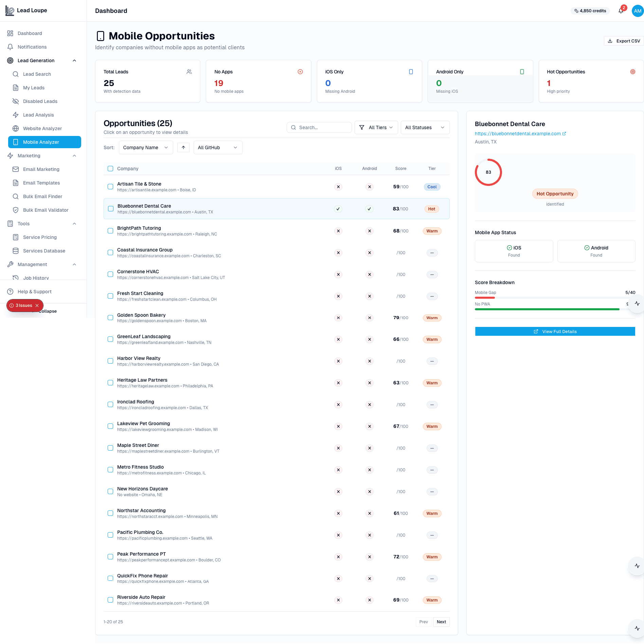Check the Coastal Insurance Group row checkbox

(x=110, y=253)
